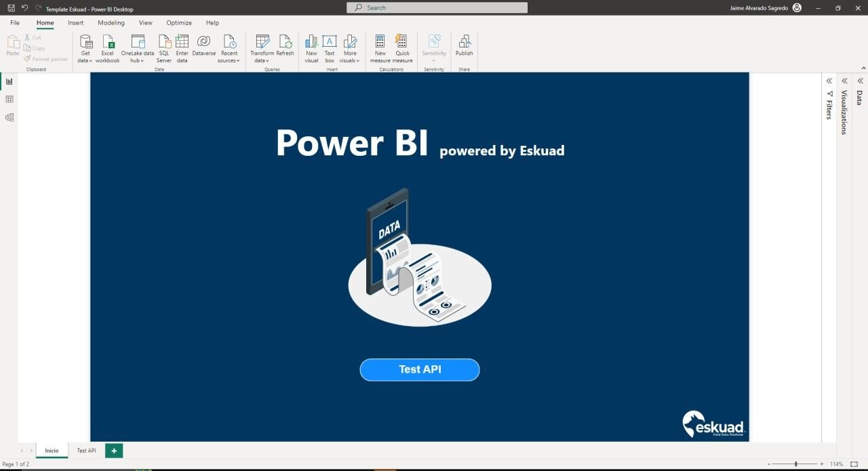Click the Eskuad logo on the canvas

click(x=713, y=424)
